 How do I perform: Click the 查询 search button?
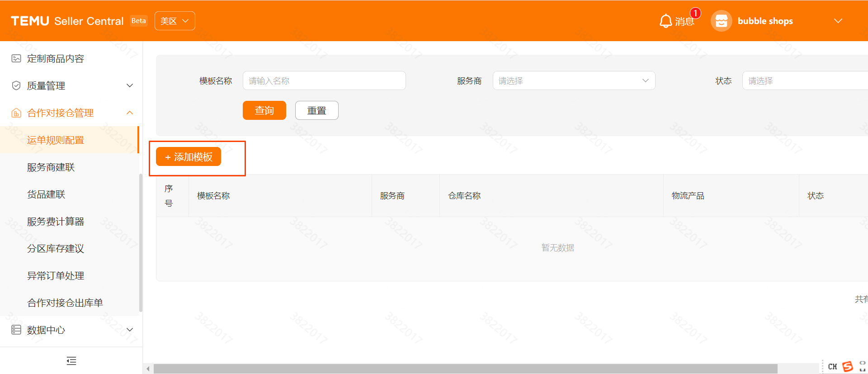(x=264, y=110)
